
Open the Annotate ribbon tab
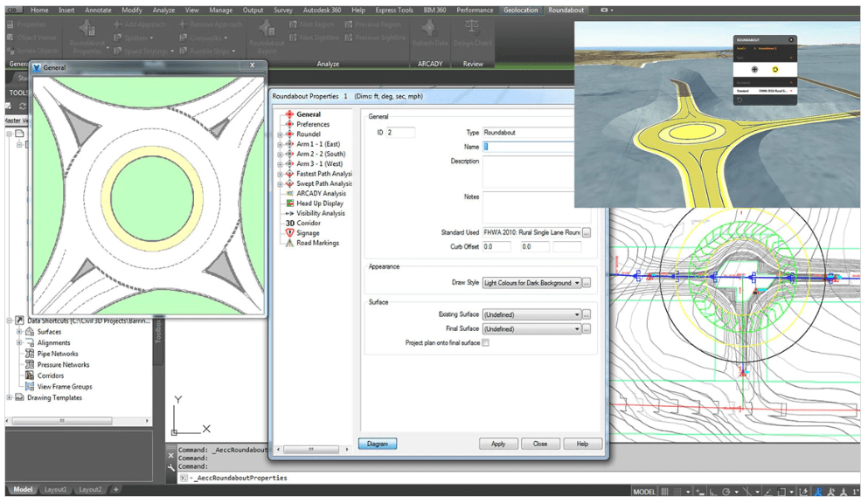(98, 10)
